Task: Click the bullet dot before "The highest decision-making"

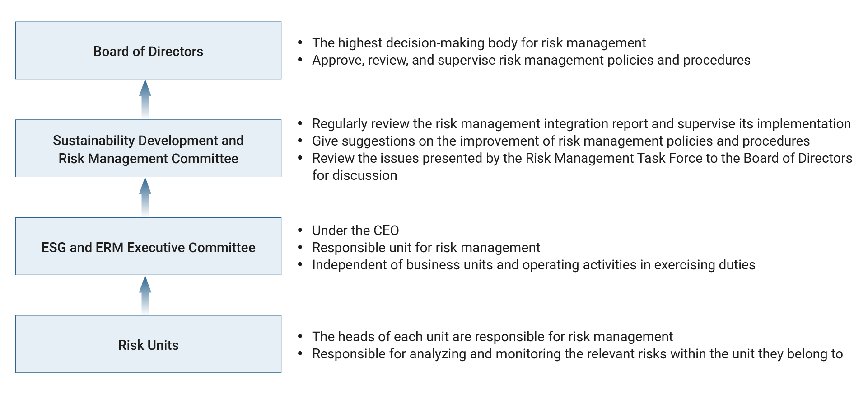Action: pyautogui.click(x=300, y=43)
